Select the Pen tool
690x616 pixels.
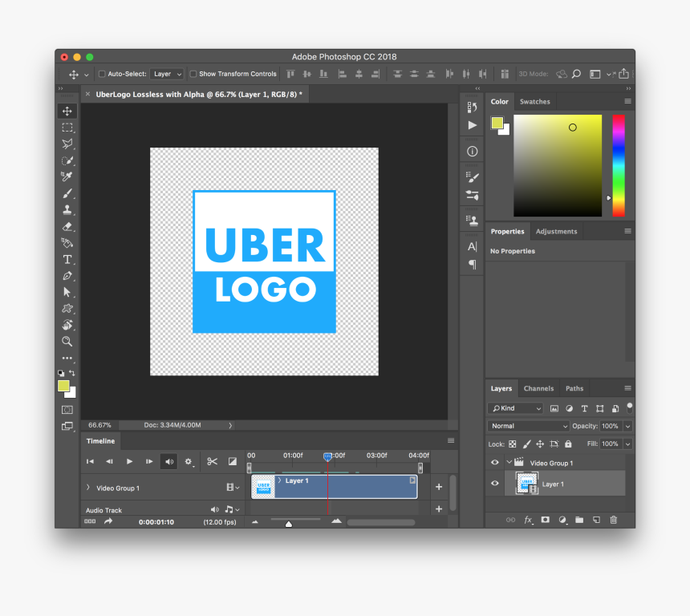[67, 276]
